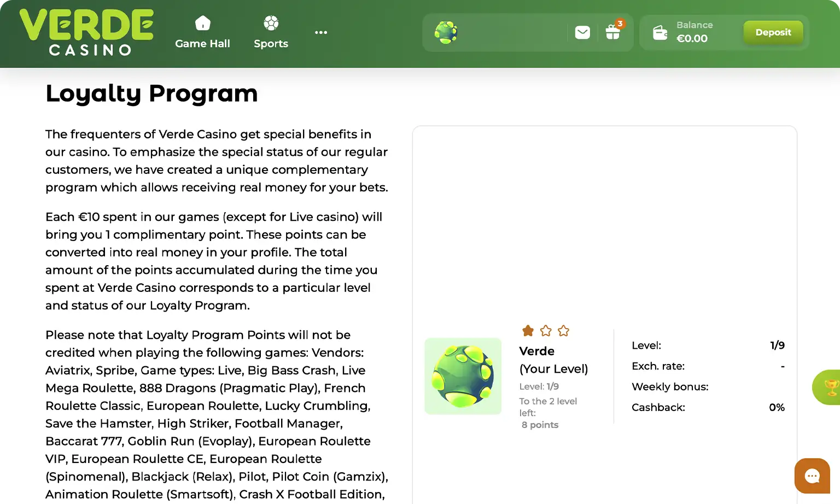Open the Game Hall home icon
This screenshot has width=840, height=504.
pyautogui.click(x=202, y=23)
